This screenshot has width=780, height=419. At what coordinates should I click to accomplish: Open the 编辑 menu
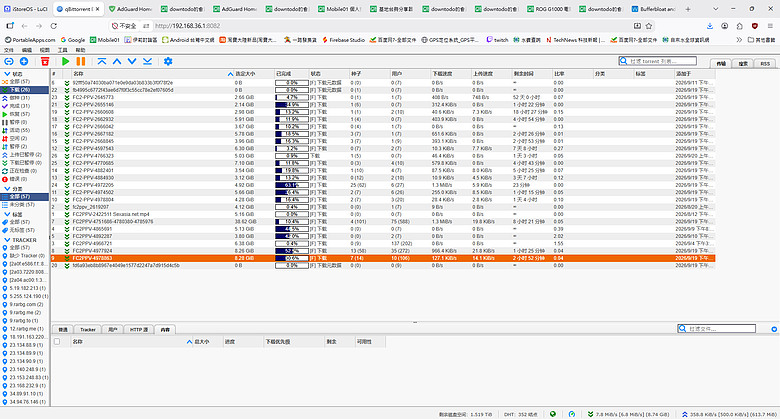click(27, 50)
